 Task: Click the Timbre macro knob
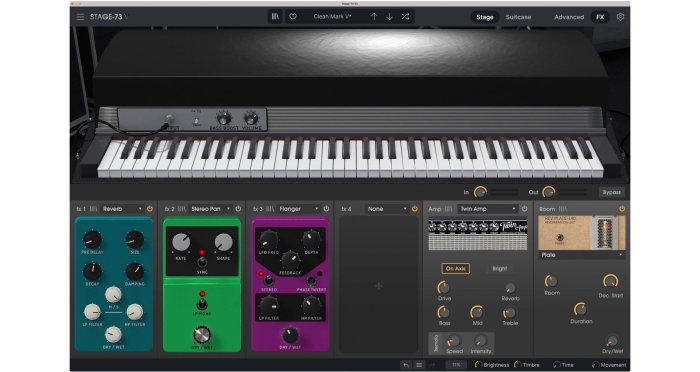[x=518, y=365]
